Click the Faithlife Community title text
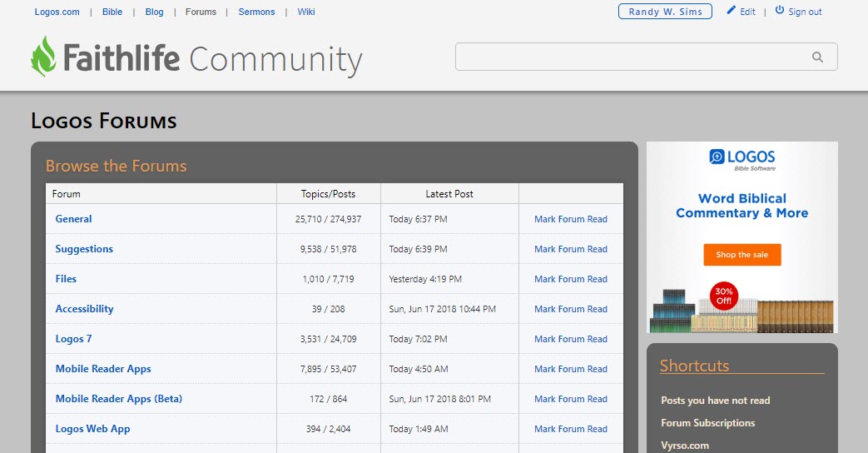Viewport: 868px width, 453px height. [x=212, y=58]
